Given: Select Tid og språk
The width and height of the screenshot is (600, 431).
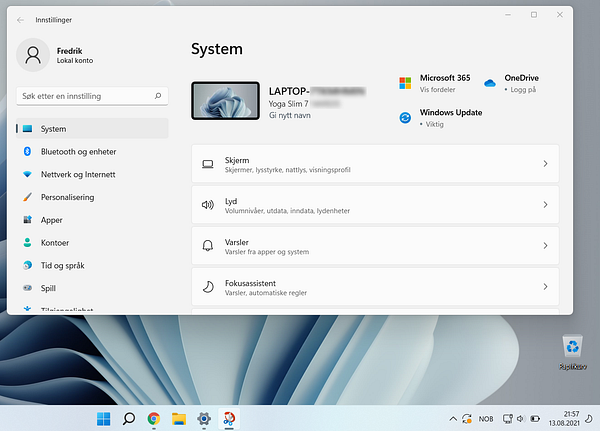Looking at the screenshot, I should click(x=62, y=266).
